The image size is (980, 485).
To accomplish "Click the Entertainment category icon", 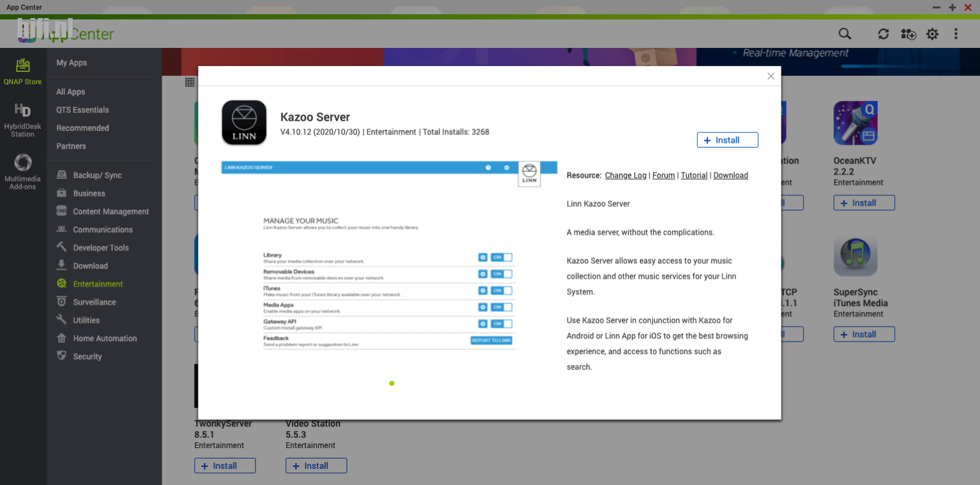I will pyautogui.click(x=62, y=283).
